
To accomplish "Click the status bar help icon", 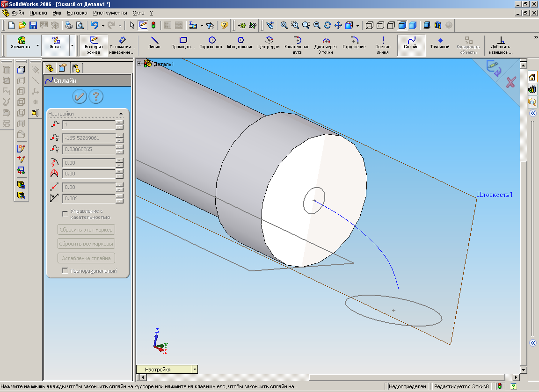I will coord(514,386).
